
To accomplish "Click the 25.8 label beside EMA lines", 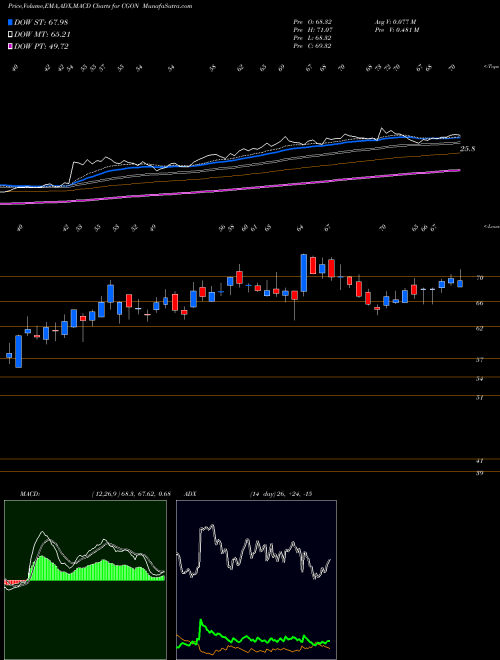I will (x=468, y=149).
